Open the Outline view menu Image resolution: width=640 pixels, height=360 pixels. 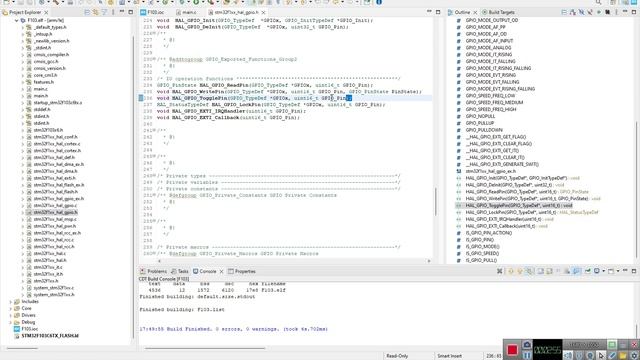point(616,12)
